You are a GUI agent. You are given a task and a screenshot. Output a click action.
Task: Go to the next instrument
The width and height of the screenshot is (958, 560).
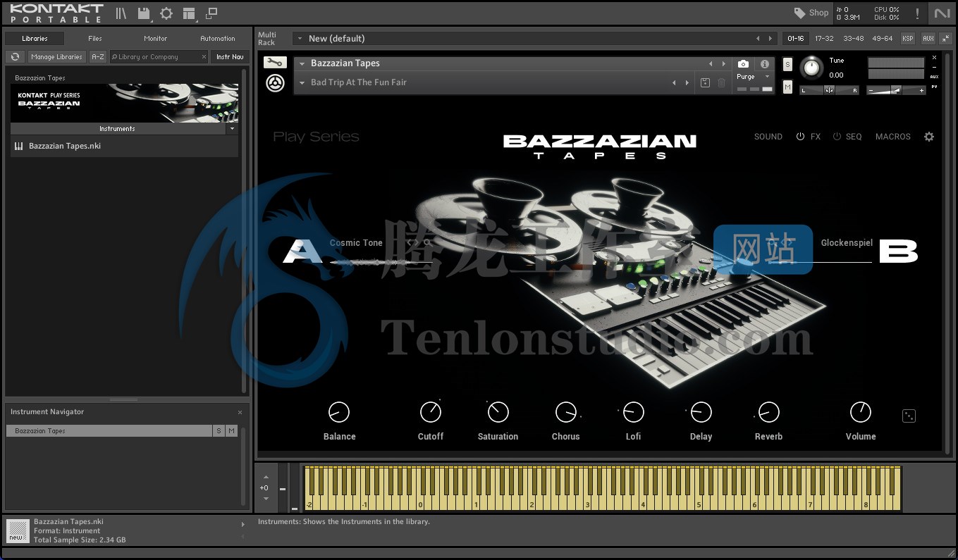tap(724, 64)
